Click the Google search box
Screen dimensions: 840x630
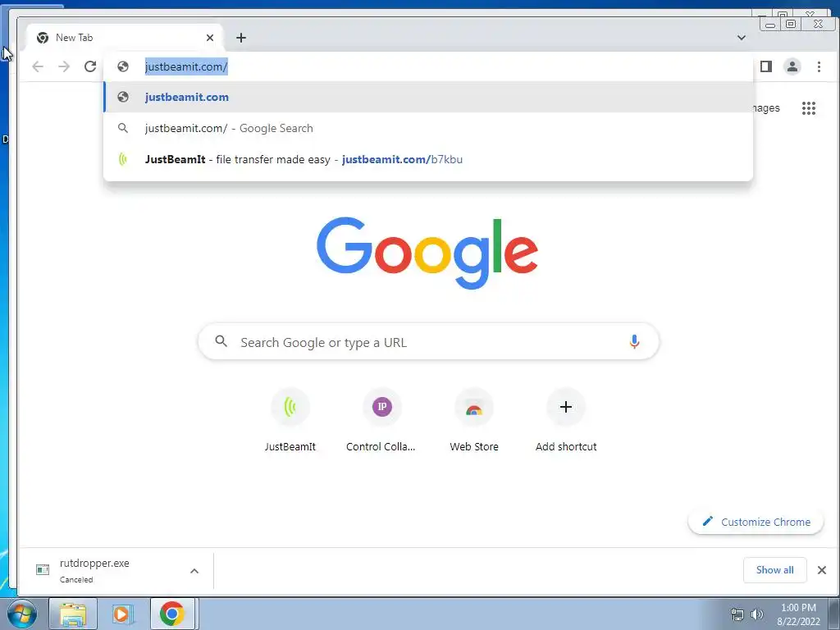point(428,342)
